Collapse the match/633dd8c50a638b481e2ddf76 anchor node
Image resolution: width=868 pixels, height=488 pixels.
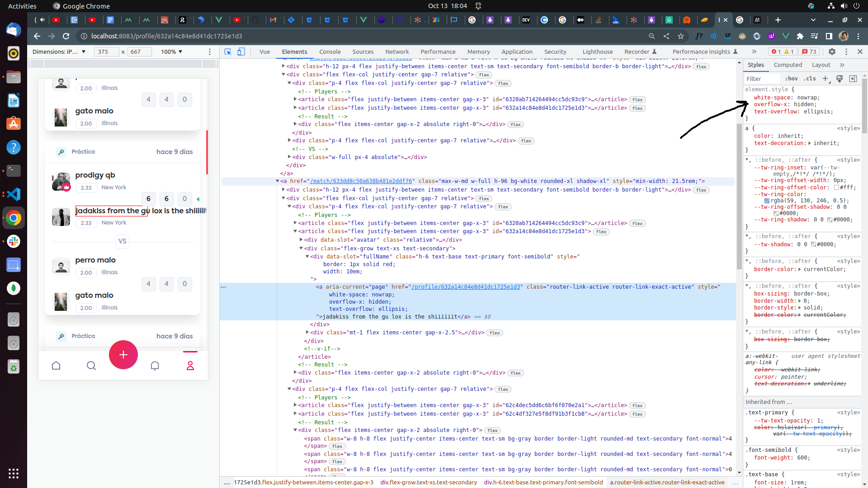[x=277, y=181]
